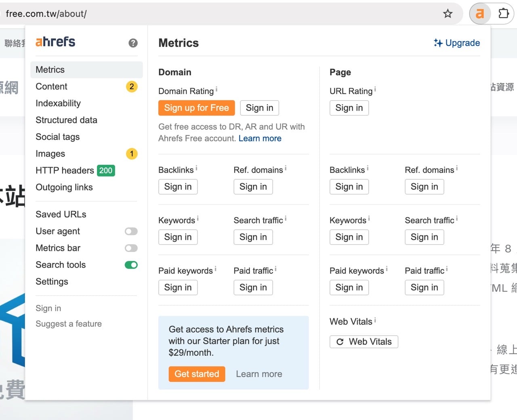Follow Learn more link about Free account

tap(260, 139)
